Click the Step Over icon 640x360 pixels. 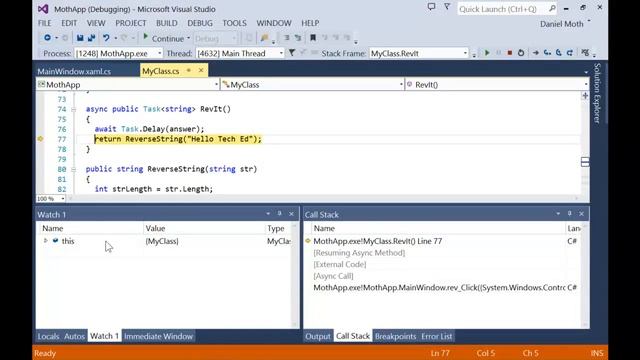click(x=558, y=53)
